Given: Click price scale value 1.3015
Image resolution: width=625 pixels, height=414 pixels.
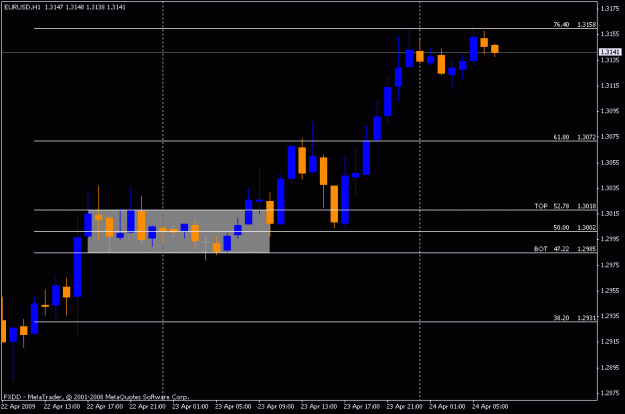Looking at the screenshot, I should click(610, 213).
